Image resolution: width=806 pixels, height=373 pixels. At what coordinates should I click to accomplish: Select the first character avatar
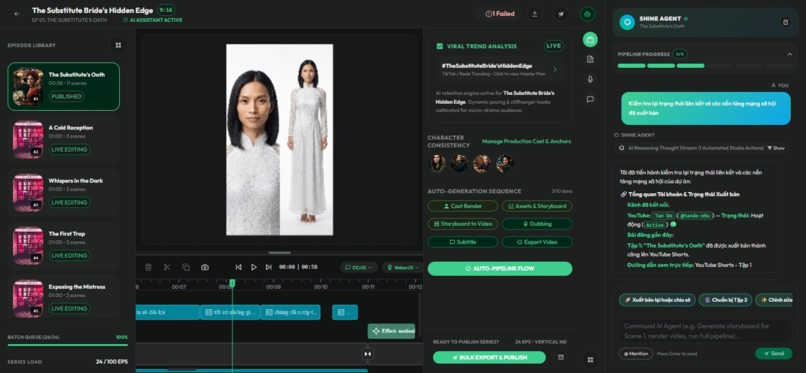(437, 163)
